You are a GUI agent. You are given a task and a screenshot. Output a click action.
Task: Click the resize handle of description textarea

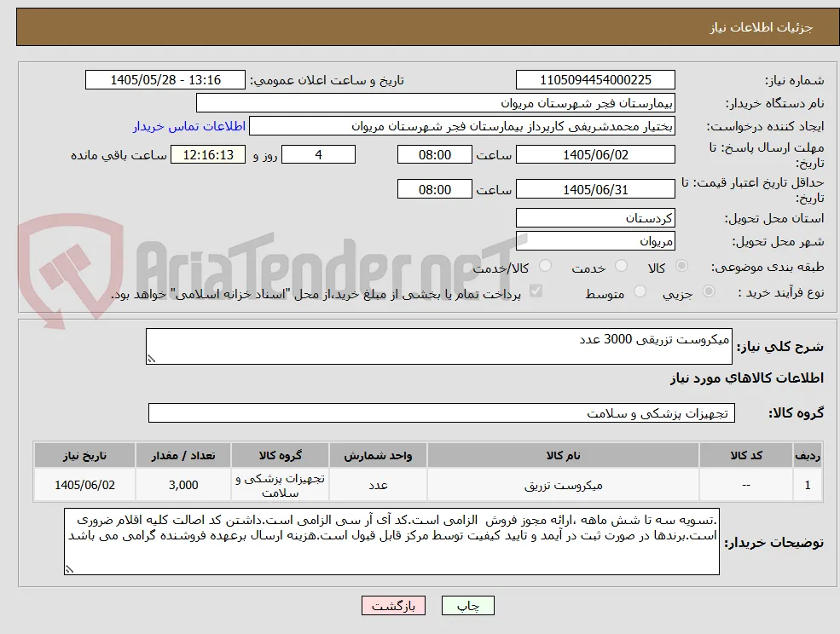151,360
